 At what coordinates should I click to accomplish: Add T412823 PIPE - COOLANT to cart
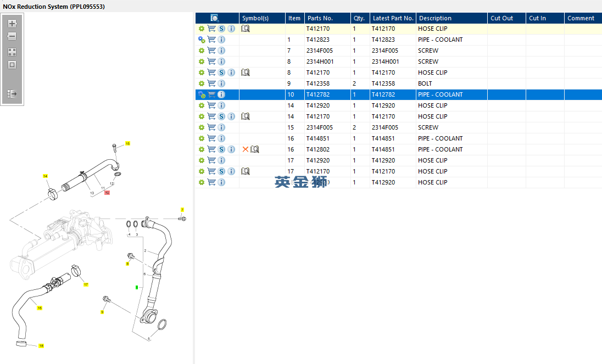211,40
